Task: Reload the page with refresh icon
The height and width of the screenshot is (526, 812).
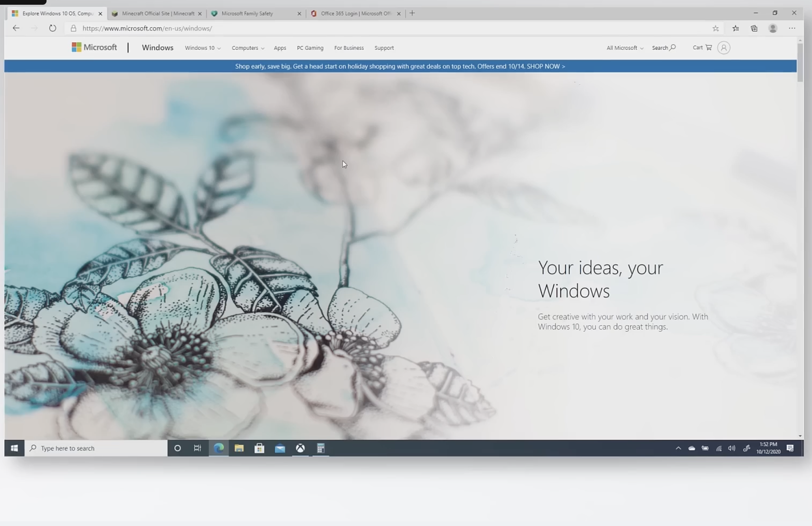Action: coord(53,28)
